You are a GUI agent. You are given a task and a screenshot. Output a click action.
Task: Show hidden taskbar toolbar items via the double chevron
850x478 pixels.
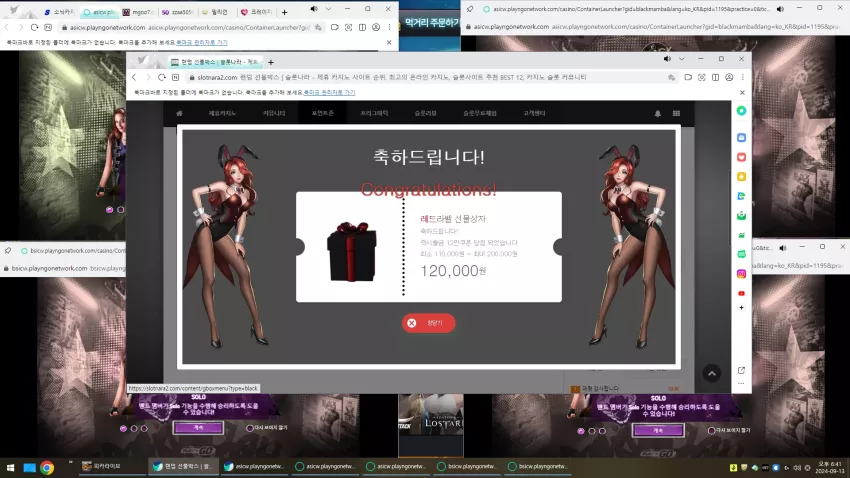click(70, 462)
